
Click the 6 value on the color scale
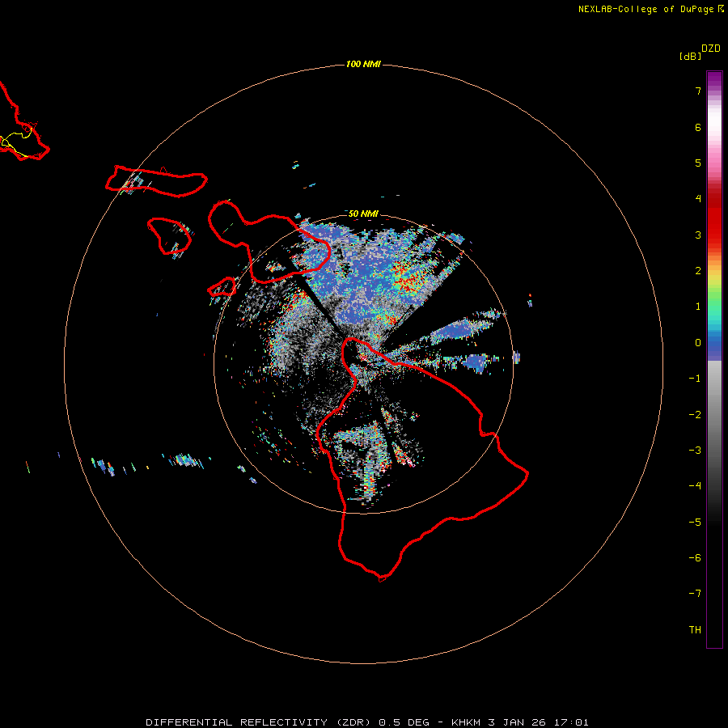tap(698, 127)
